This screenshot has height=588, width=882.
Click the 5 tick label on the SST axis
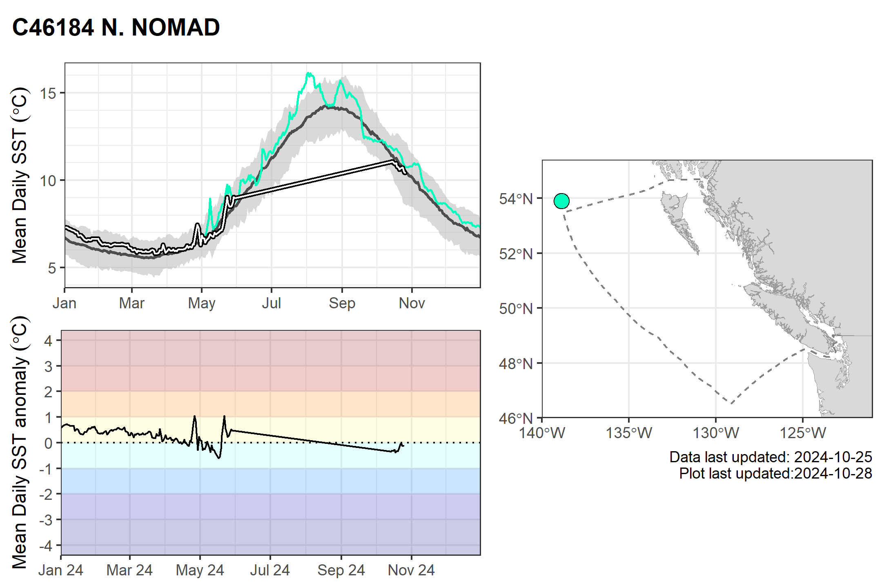(x=52, y=268)
